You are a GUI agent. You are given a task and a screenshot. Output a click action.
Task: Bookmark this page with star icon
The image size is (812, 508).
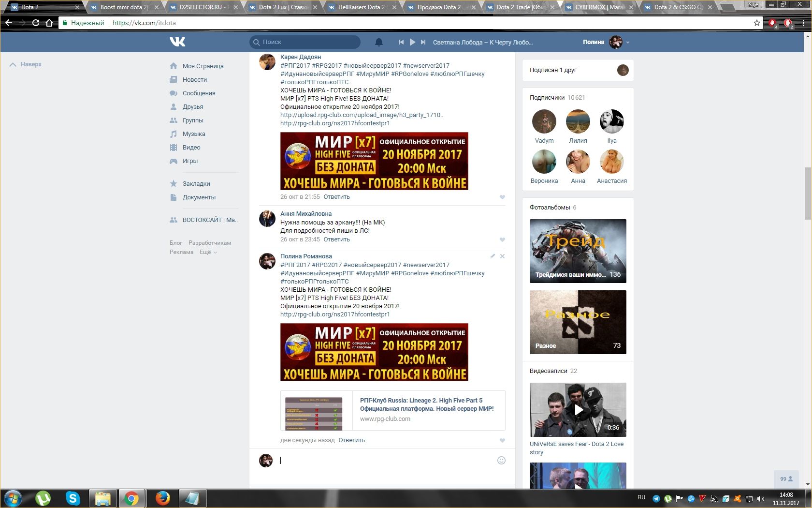[757, 23]
